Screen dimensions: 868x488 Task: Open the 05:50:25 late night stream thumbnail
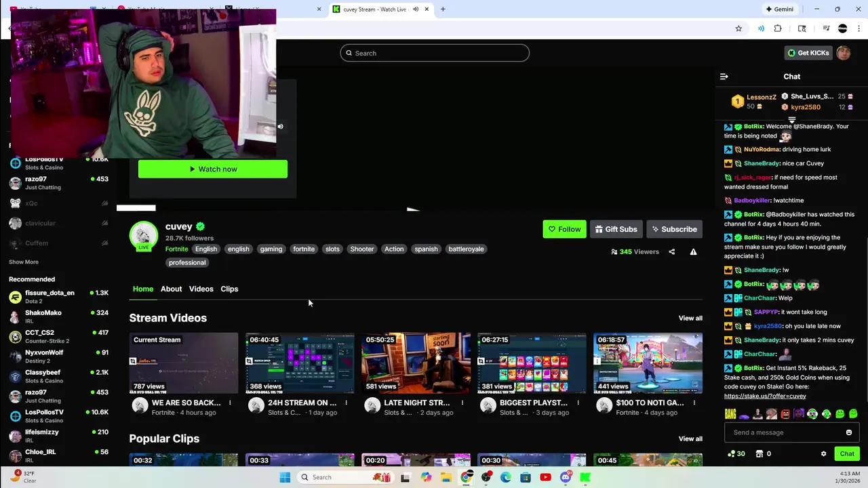416,363
